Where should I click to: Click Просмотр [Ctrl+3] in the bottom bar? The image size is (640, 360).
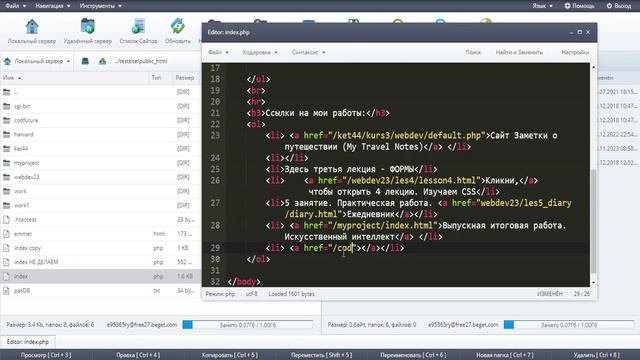(x=46, y=355)
